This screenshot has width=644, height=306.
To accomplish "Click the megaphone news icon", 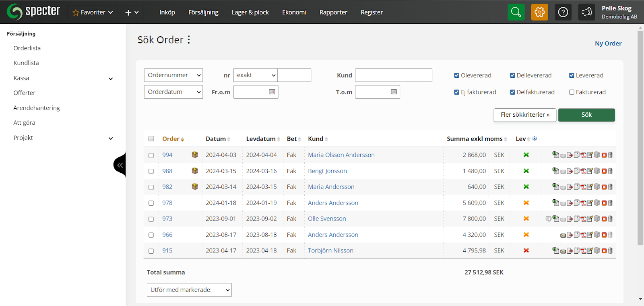I will click(x=586, y=12).
